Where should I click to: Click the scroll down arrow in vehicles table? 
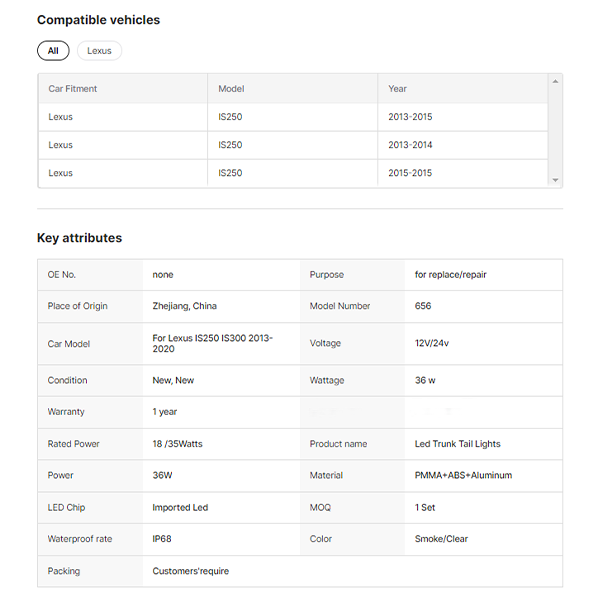555,180
